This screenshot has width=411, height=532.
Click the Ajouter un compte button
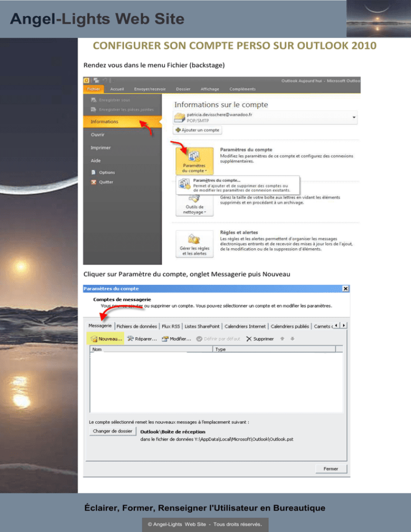point(197,130)
